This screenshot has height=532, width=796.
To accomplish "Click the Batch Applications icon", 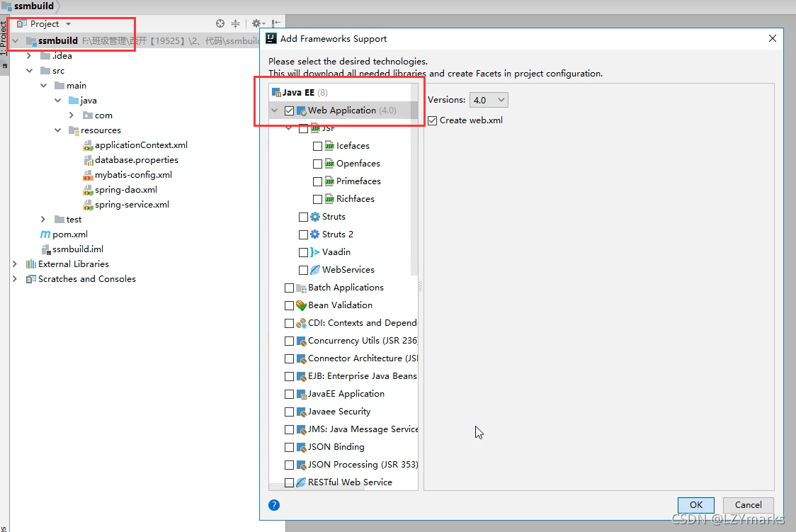I will (x=301, y=288).
